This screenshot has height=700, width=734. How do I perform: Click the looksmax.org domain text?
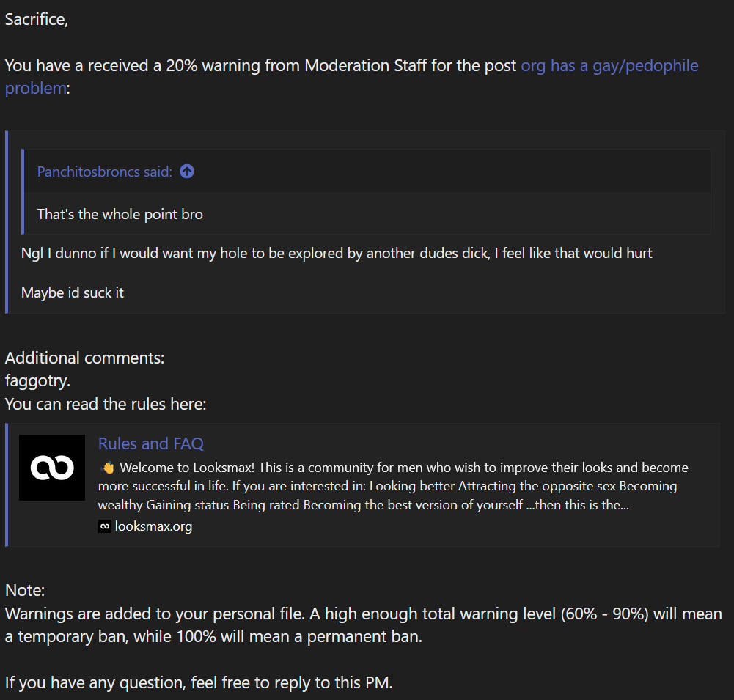point(153,526)
